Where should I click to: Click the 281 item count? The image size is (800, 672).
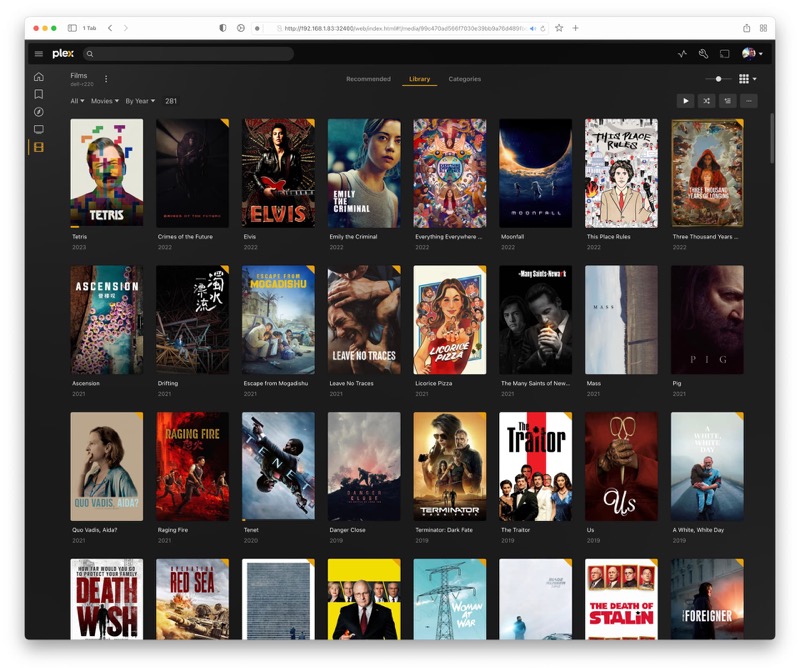coord(171,101)
